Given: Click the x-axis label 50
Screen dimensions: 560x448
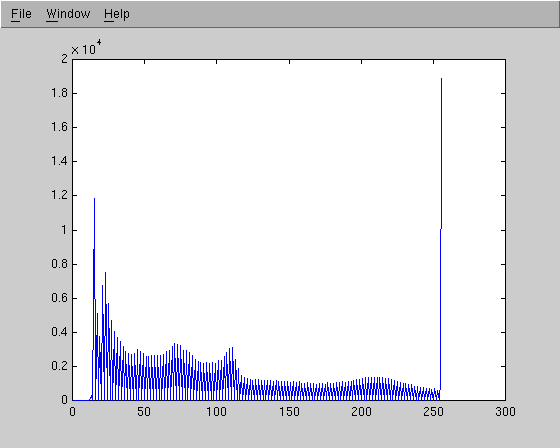Looking at the screenshot, I should coord(144,412).
